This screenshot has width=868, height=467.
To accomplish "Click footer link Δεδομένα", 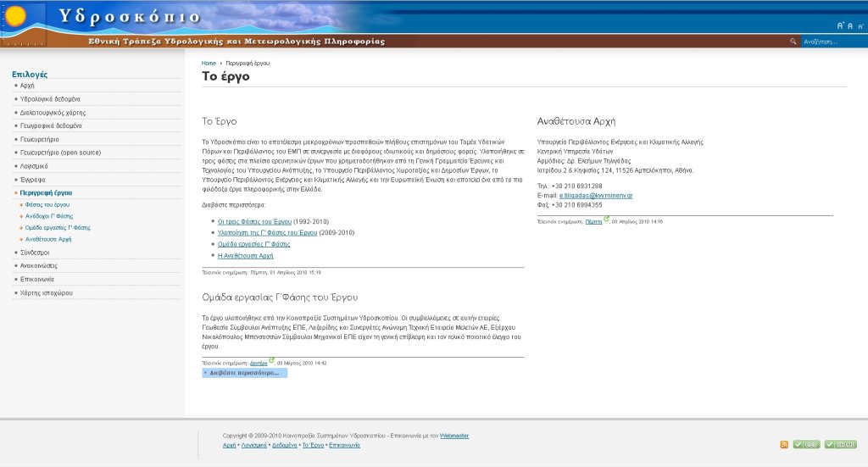I will click(x=285, y=446).
